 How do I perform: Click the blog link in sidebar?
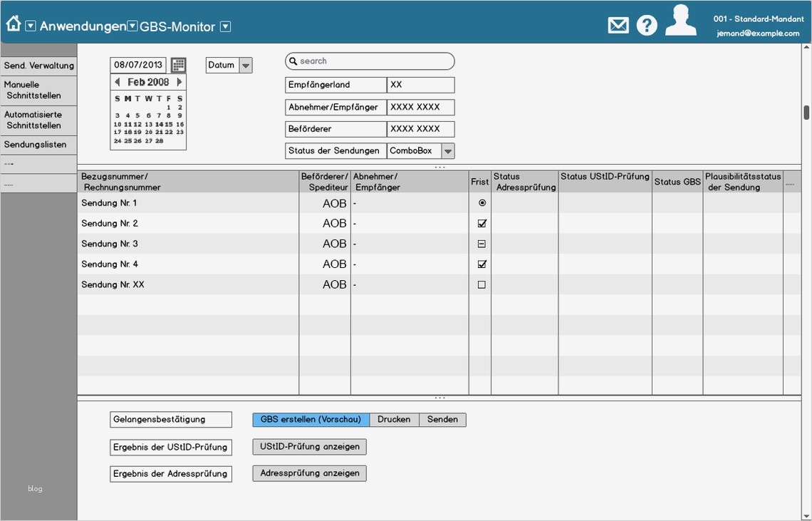click(35, 488)
